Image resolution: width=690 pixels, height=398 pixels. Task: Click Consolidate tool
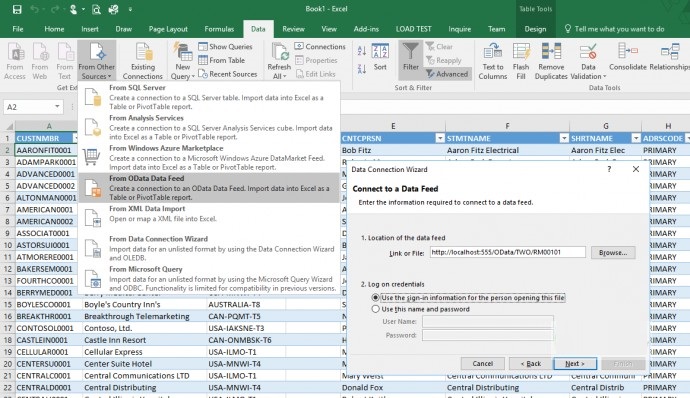tap(628, 56)
